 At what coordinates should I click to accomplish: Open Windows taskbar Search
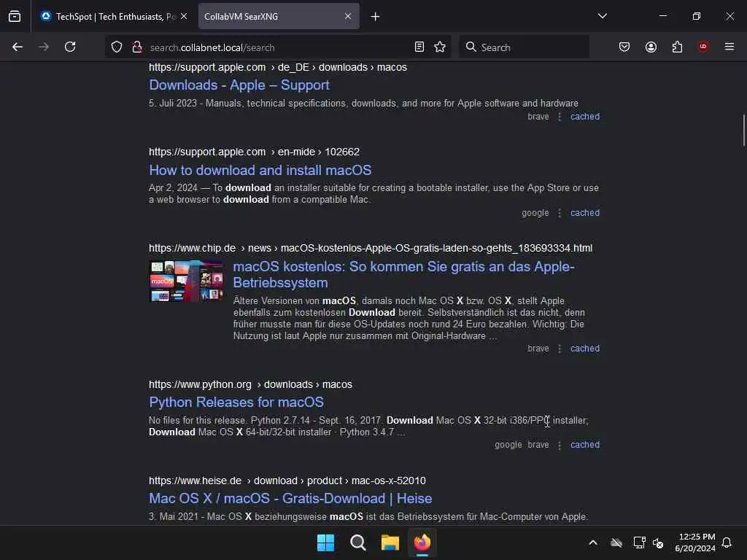coord(357,542)
